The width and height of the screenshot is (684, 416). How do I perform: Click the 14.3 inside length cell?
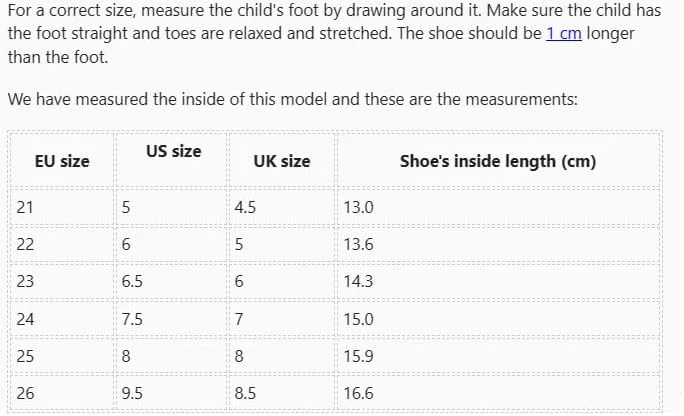(358, 282)
